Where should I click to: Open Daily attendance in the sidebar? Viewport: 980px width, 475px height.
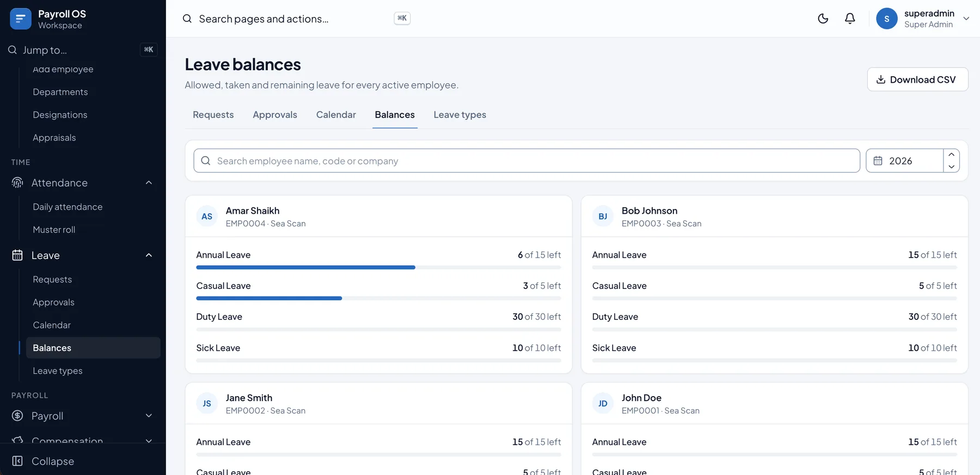[68, 207]
